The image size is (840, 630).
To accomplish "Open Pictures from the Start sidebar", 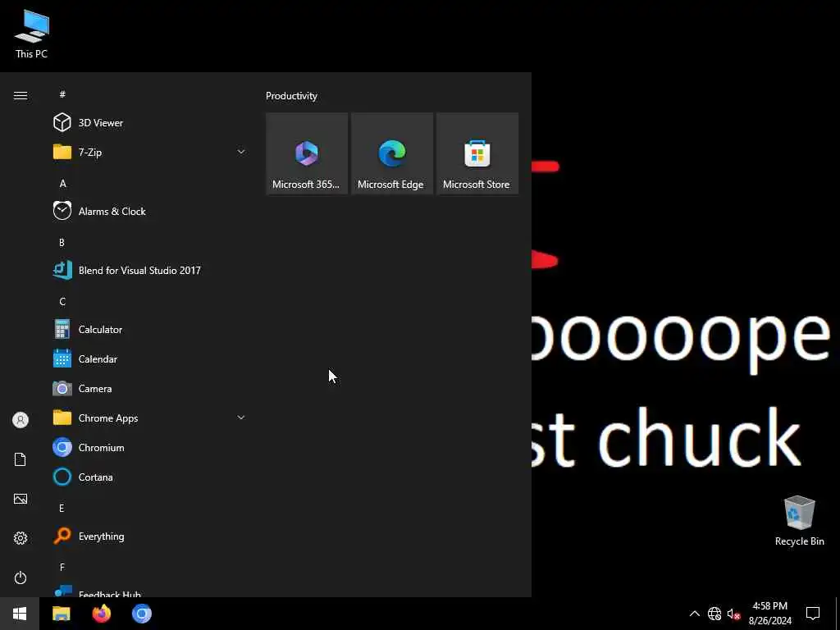I will (21, 499).
